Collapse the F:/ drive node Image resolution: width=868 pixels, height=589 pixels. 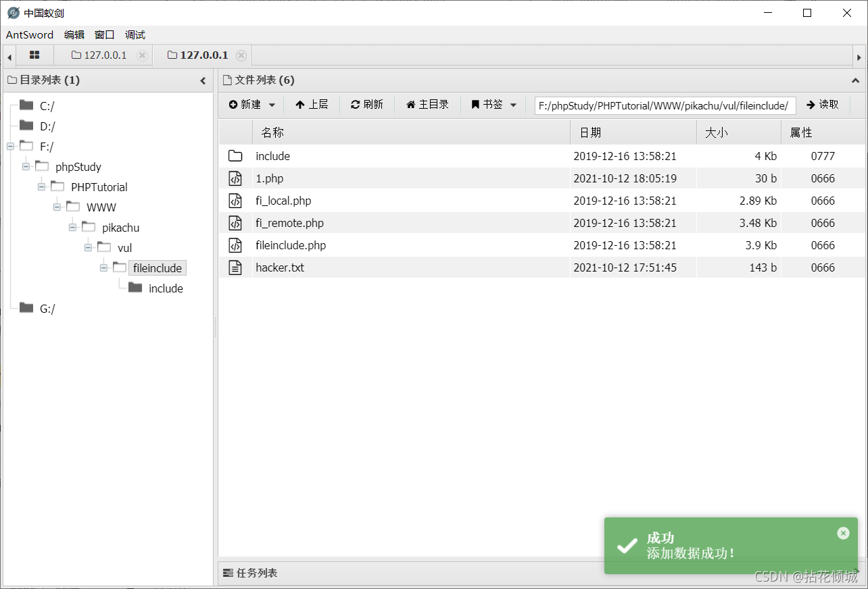tap(9, 146)
